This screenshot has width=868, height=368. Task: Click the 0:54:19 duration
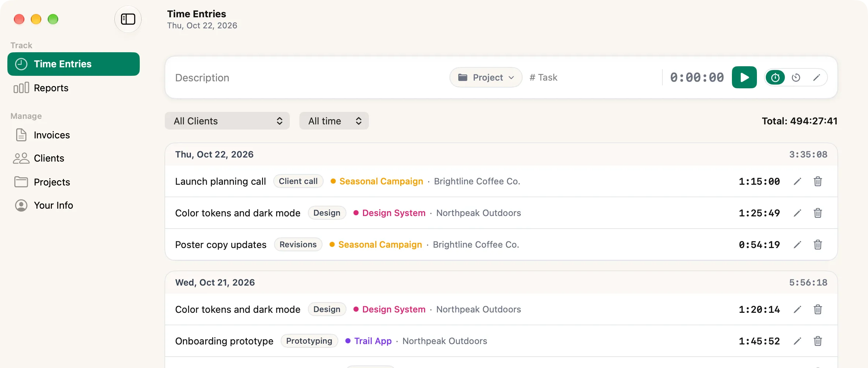[x=759, y=245]
